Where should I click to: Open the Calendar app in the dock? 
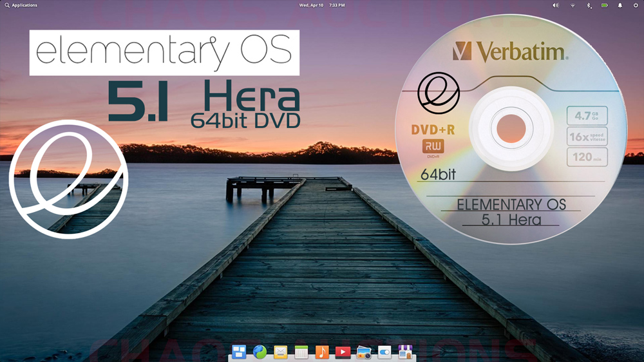[x=301, y=352]
